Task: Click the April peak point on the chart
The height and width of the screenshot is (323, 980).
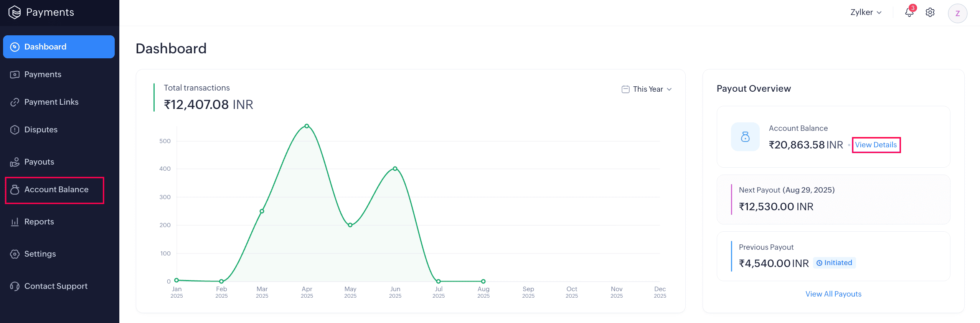Action: click(307, 125)
